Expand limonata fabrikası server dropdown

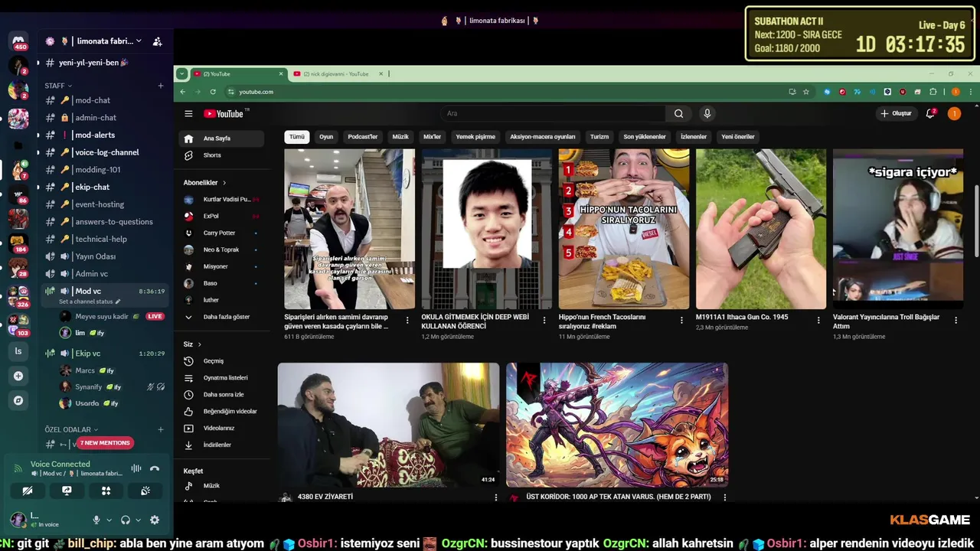click(x=139, y=41)
